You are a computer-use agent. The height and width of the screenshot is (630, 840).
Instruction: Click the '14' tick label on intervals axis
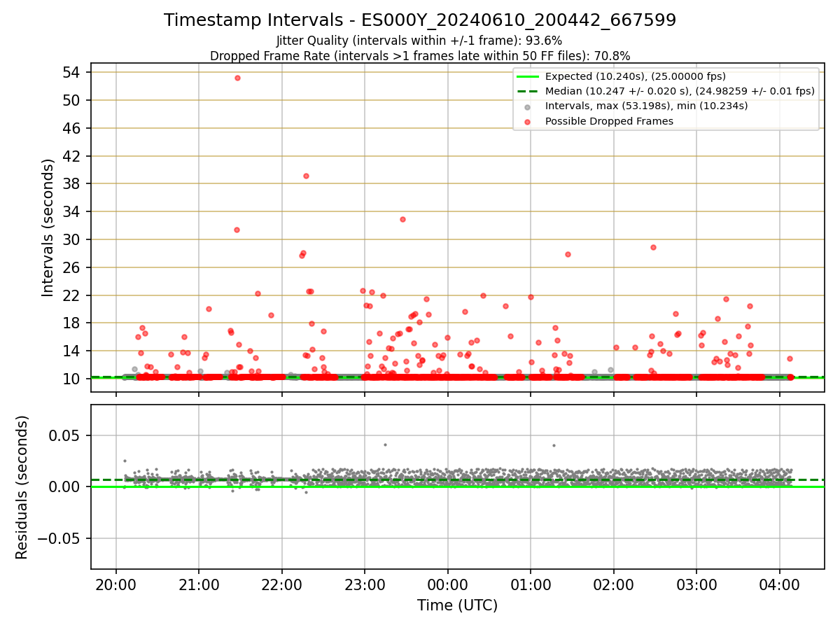[x=73, y=351]
